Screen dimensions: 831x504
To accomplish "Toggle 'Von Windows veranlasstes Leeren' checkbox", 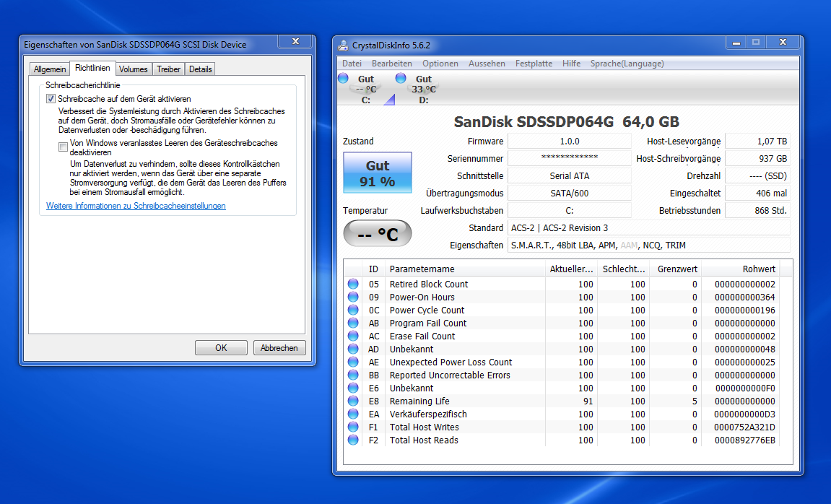I will [x=63, y=147].
